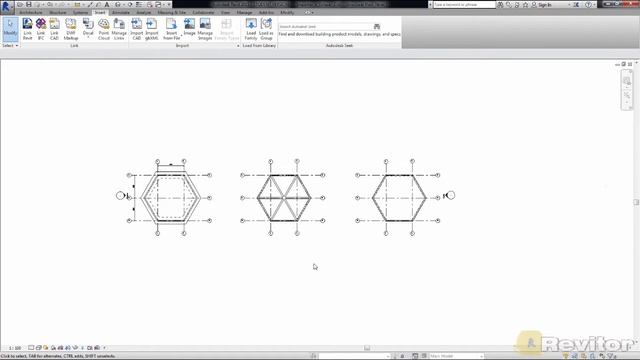
Task: Open Import panel dialog launcher arrow
Action: 238,46
